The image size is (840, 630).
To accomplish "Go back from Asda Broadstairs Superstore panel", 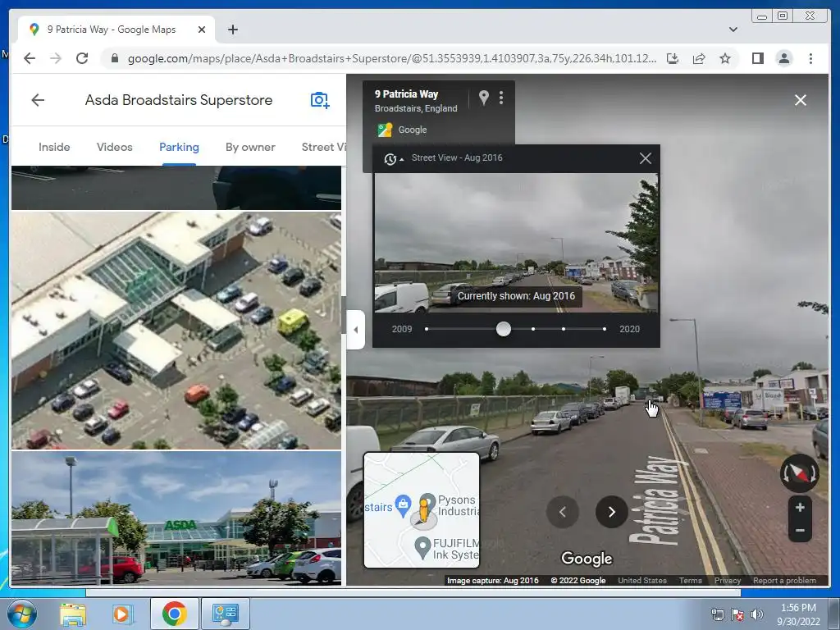I will pyautogui.click(x=38, y=99).
